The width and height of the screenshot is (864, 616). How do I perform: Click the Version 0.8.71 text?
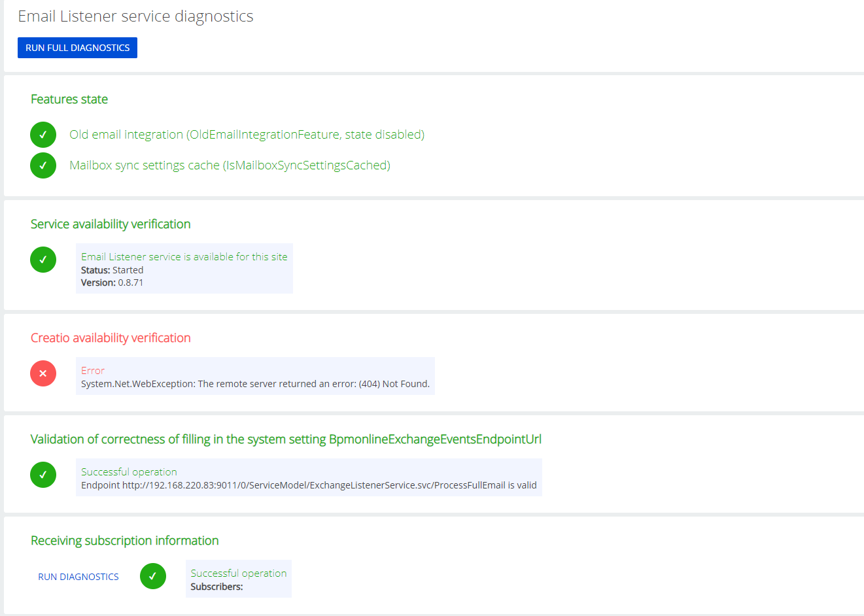[x=111, y=282]
